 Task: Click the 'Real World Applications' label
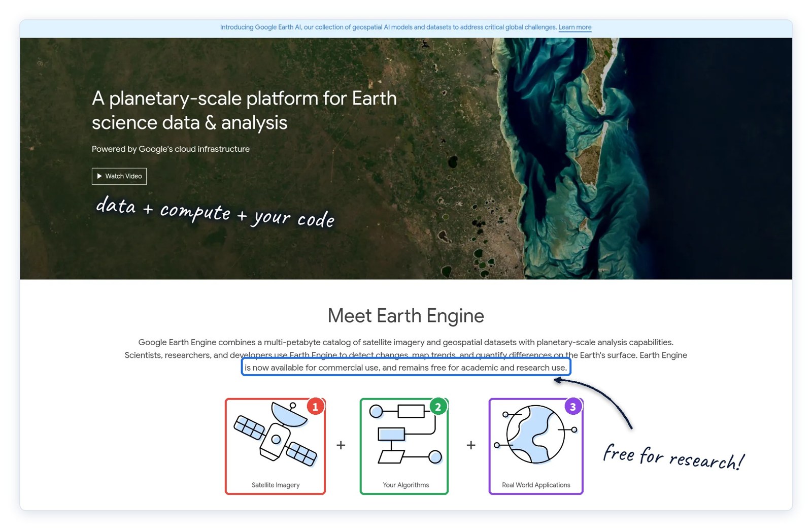tap(536, 485)
